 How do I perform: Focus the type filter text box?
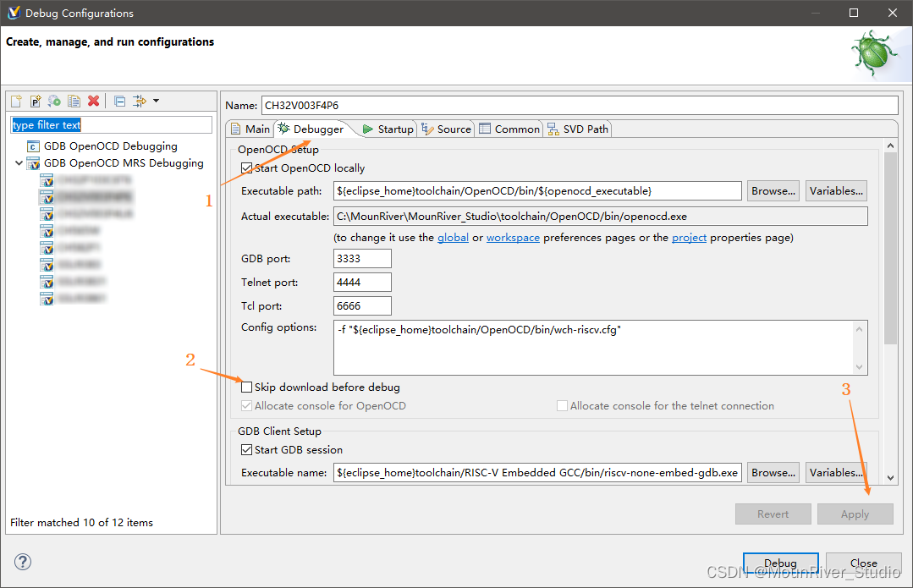[x=111, y=125]
